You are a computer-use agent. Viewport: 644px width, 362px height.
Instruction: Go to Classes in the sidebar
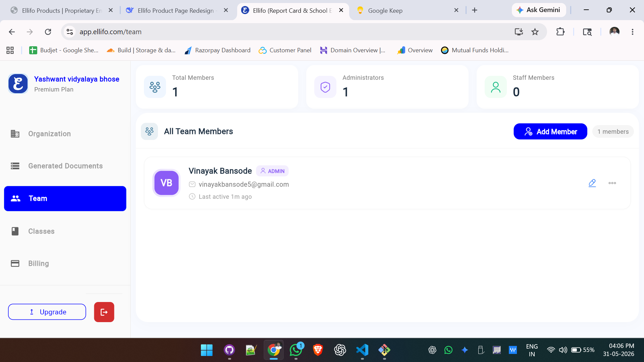point(65,231)
